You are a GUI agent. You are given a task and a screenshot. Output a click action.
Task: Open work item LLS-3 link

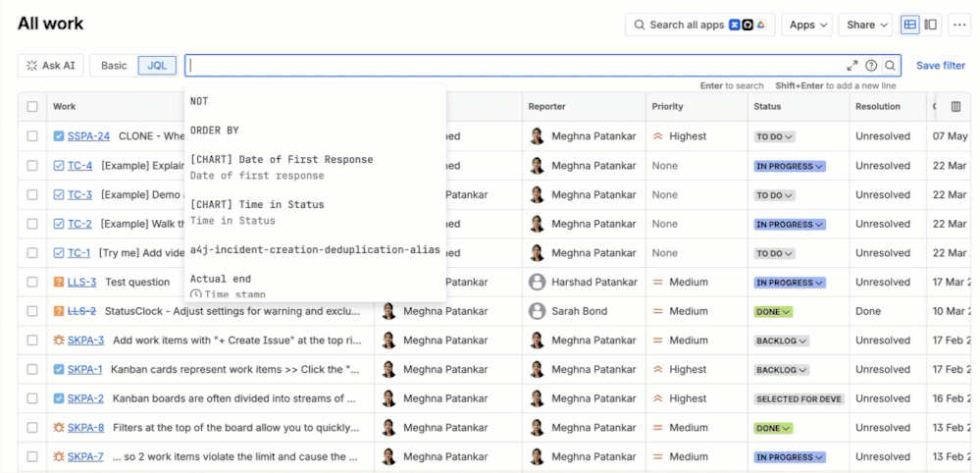click(81, 283)
